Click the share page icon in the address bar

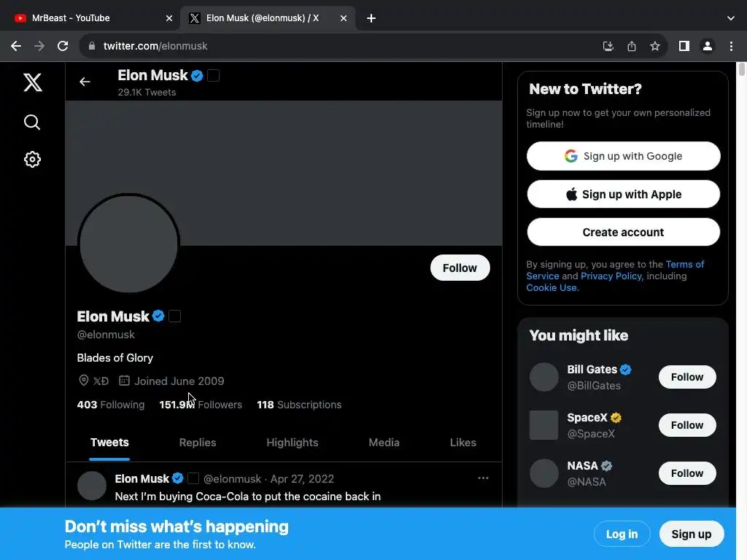632,46
